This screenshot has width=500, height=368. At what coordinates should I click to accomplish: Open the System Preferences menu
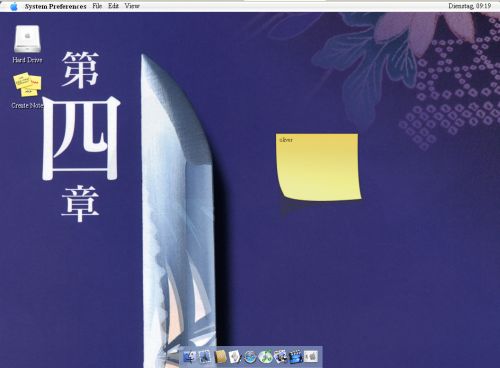(55, 6)
